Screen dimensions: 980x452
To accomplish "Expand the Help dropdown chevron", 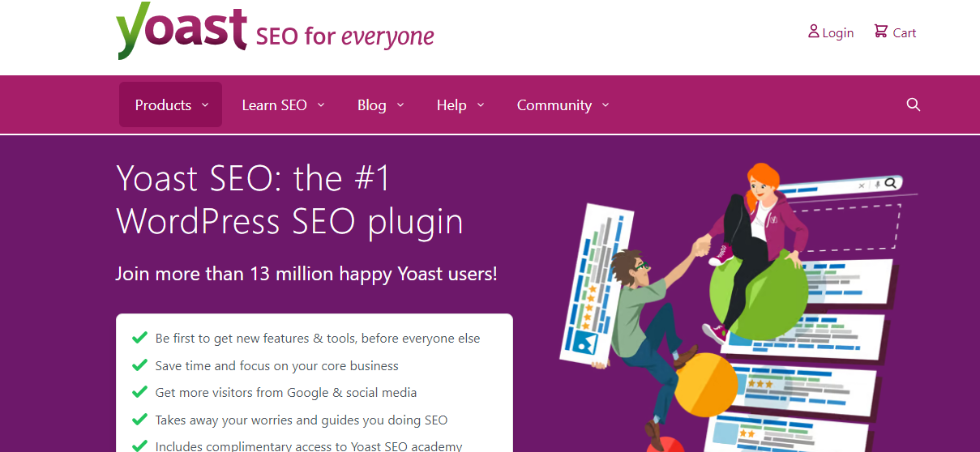I will coord(481,105).
